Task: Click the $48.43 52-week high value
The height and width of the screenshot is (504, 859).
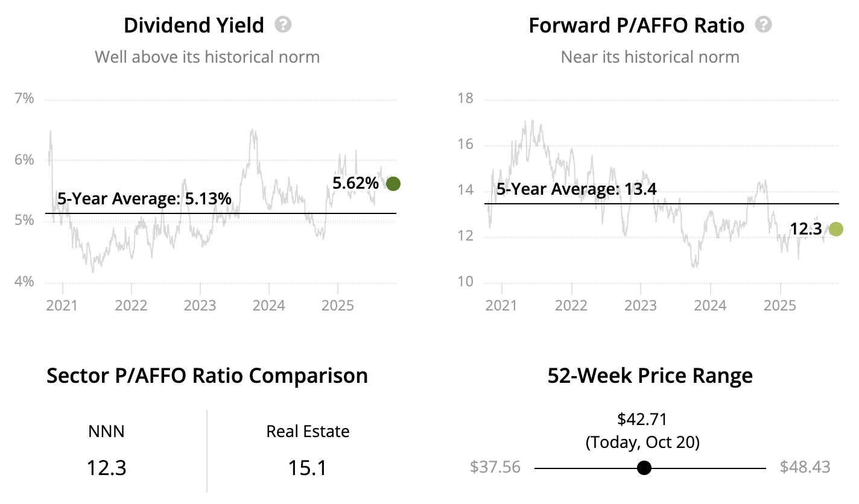Action: point(805,467)
